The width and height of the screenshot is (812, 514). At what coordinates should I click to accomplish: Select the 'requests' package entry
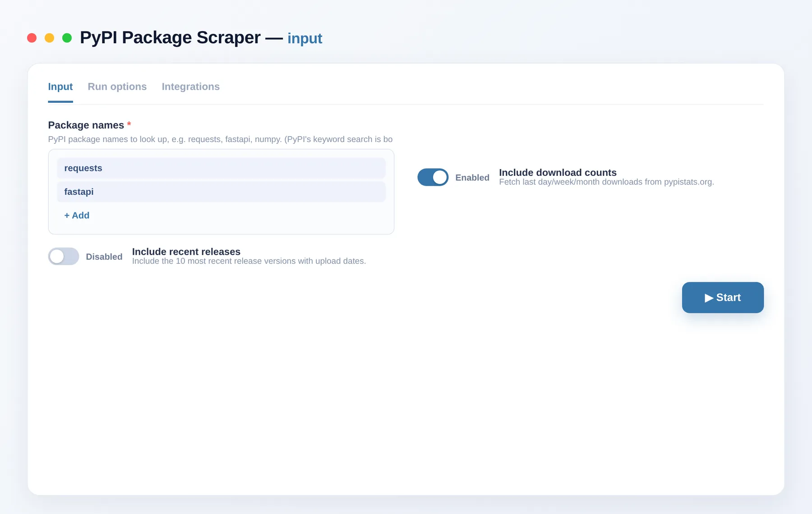[x=221, y=168]
